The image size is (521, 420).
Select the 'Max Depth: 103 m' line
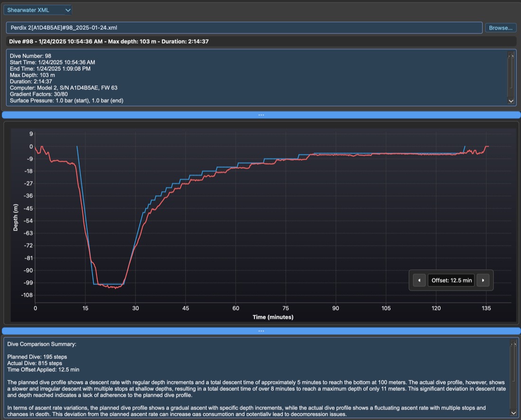(x=32, y=75)
